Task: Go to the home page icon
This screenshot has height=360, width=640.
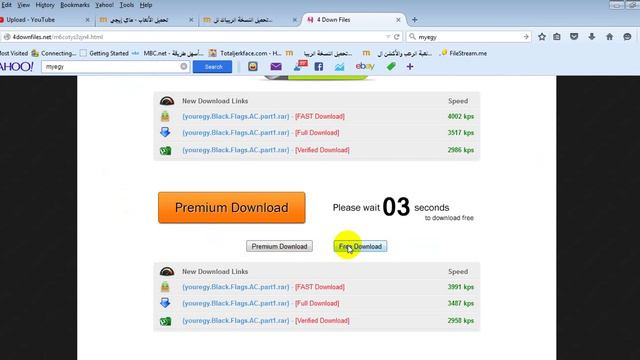Action: [609, 37]
